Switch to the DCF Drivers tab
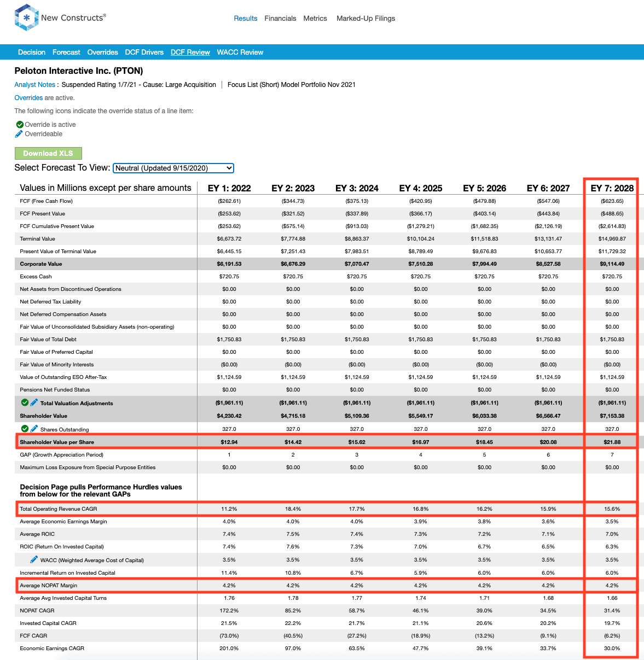The height and width of the screenshot is (660, 644). [144, 52]
